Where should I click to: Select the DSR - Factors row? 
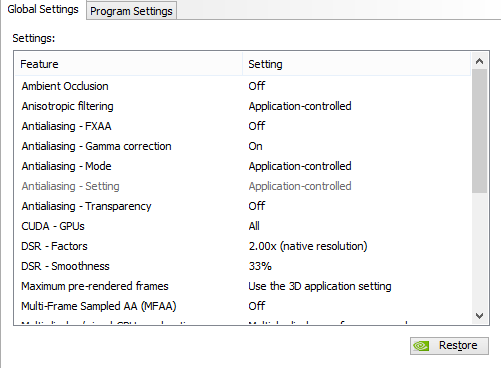[x=243, y=246]
